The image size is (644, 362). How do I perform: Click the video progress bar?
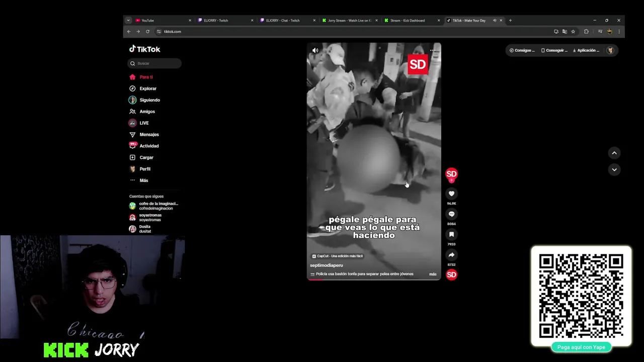374,279
